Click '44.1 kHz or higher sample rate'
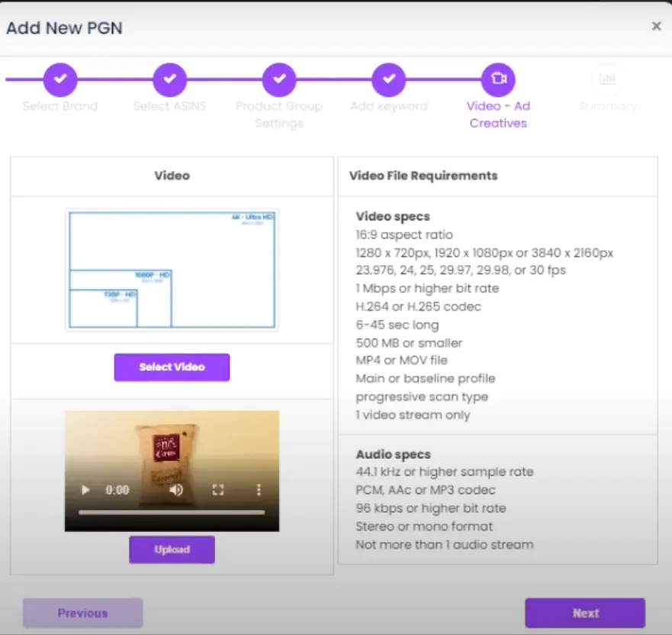Screen dimensions: 672x635 tap(445, 472)
